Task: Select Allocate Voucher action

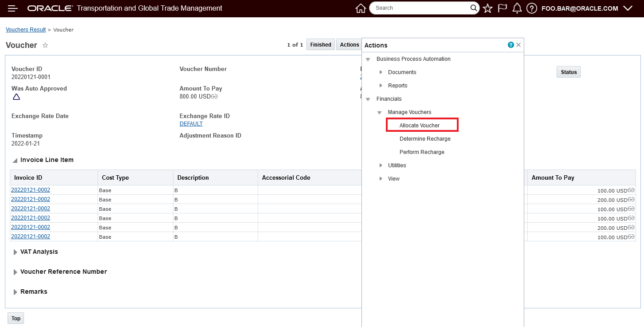Action: (x=420, y=126)
